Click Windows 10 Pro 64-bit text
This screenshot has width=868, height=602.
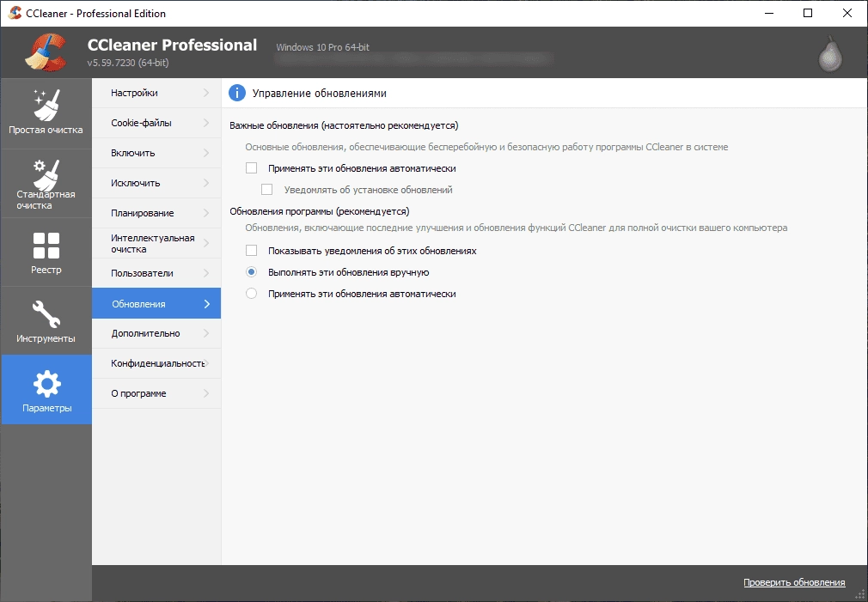[x=323, y=47]
